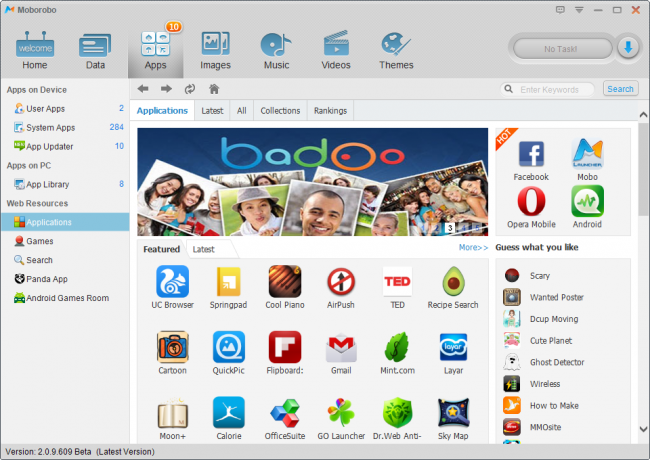This screenshot has width=650, height=460.
Task: Open the feedback message icon in title bar
Action: tap(560, 10)
